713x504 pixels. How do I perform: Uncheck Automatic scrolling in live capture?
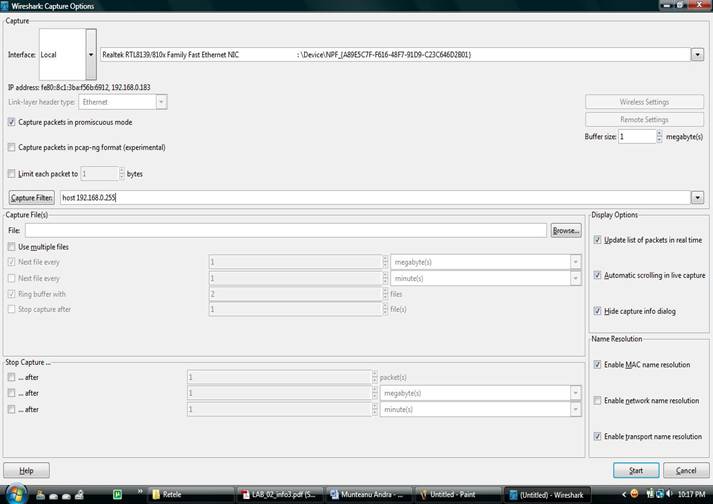click(x=597, y=275)
